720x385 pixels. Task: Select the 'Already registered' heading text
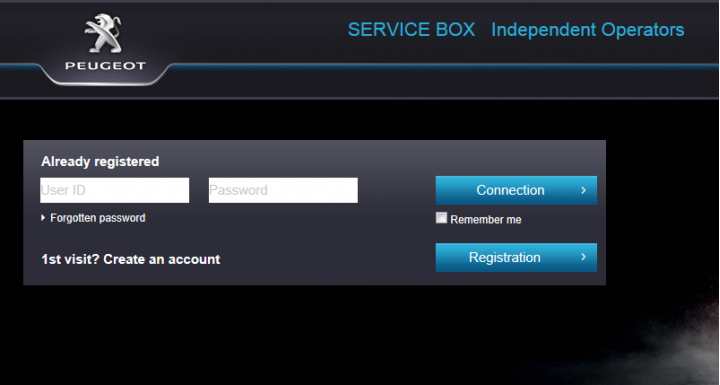pyautogui.click(x=100, y=162)
